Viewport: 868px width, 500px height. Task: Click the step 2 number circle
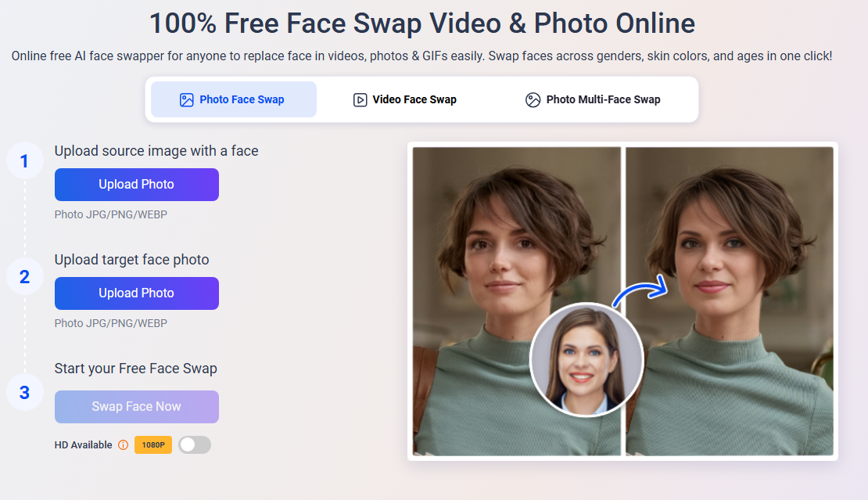(x=24, y=275)
